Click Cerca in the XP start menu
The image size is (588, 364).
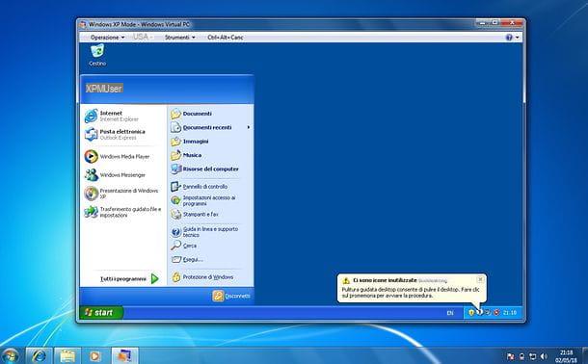pos(184,246)
